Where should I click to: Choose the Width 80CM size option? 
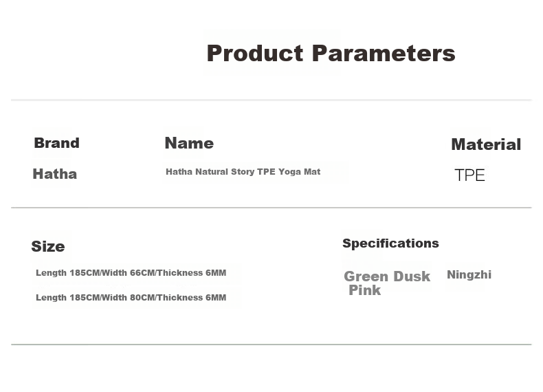(131, 297)
